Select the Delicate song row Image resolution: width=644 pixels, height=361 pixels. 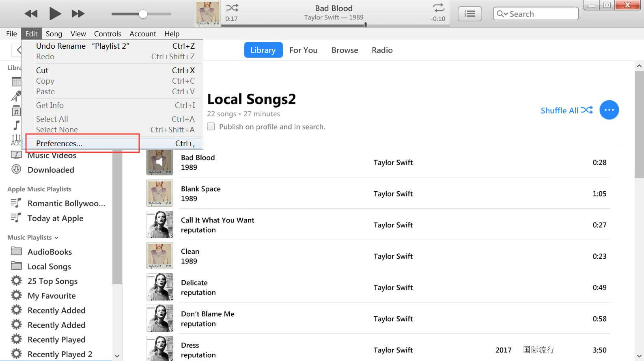pos(377,287)
